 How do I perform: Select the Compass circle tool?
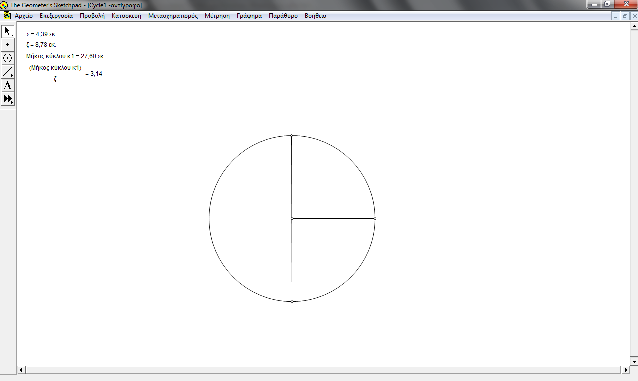[8, 58]
